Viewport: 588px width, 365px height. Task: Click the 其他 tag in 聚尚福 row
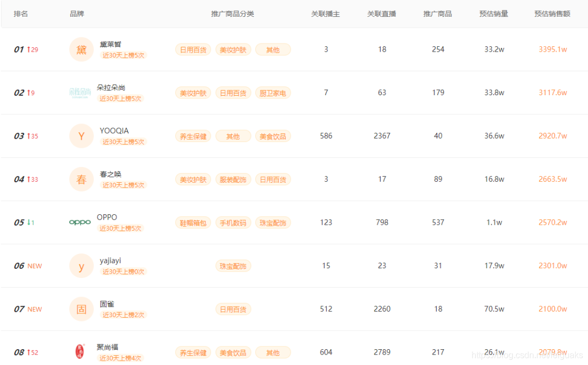click(273, 352)
